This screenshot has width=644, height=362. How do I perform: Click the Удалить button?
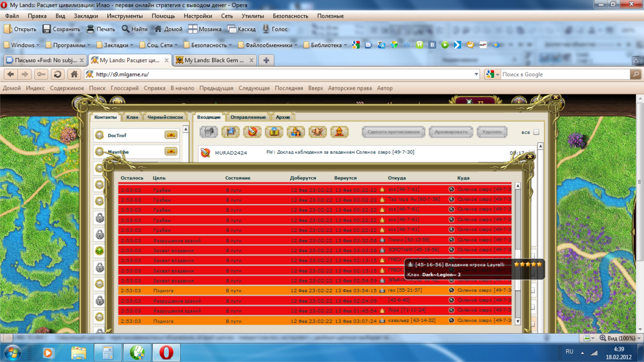492,132
